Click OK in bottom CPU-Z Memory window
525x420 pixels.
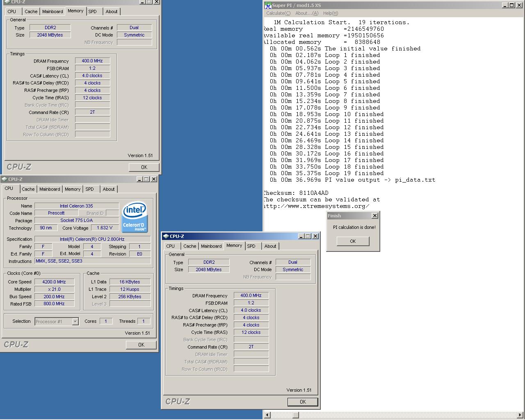[x=303, y=402]
